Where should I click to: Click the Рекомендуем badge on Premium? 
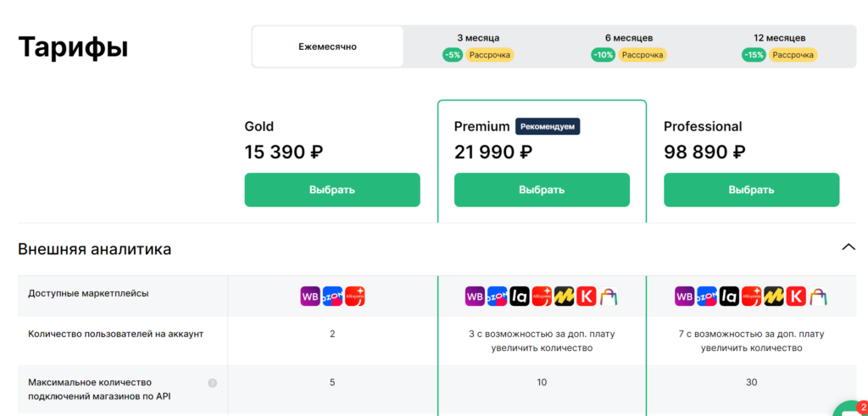click(548, 126)
